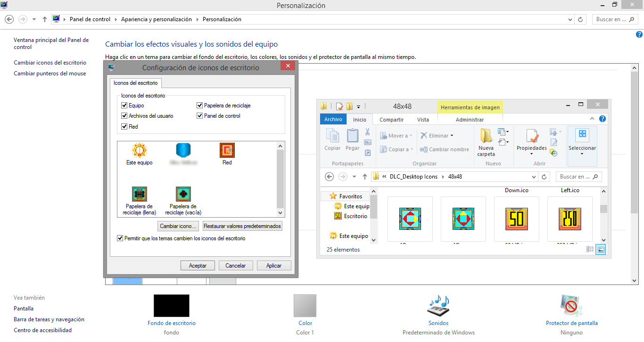Screen dimensions: 644x342
Task: Disable Permitir que los temas cambien los iconos
Action: 120,238
